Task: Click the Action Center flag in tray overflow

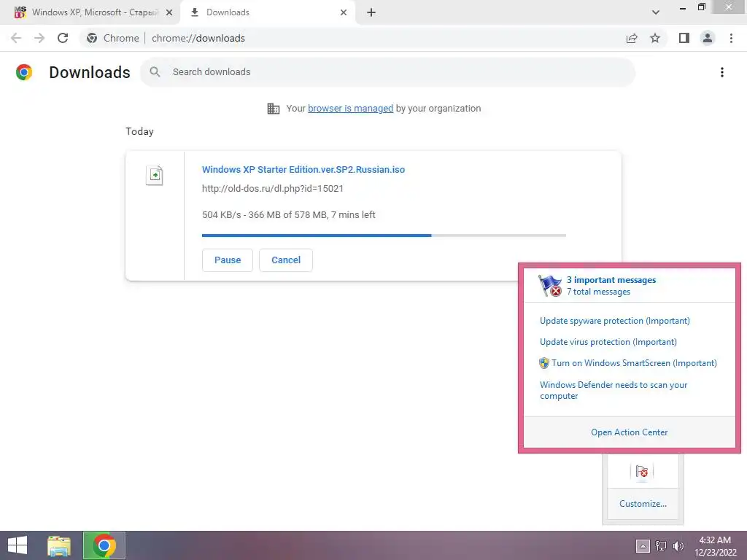Action: coord(642,472)
